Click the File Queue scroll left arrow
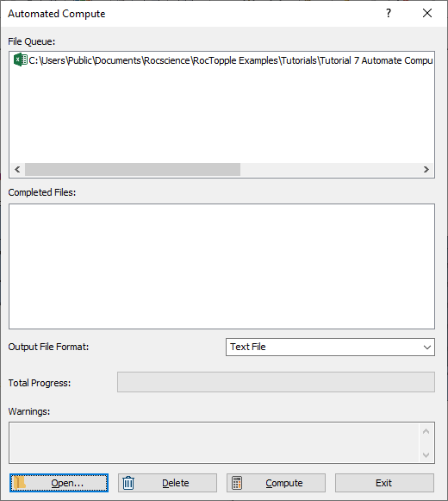This screenshot has height=501, width=448. pos(17,169)
